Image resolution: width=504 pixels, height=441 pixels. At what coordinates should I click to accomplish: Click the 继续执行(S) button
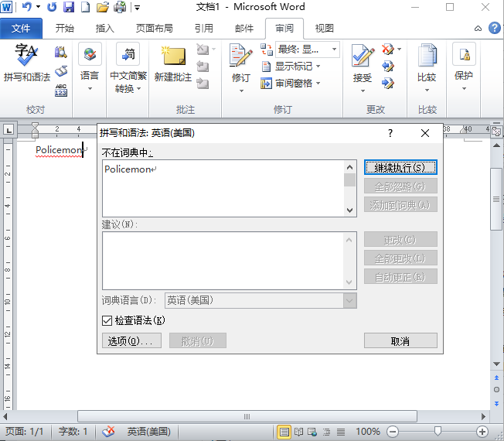400,168
